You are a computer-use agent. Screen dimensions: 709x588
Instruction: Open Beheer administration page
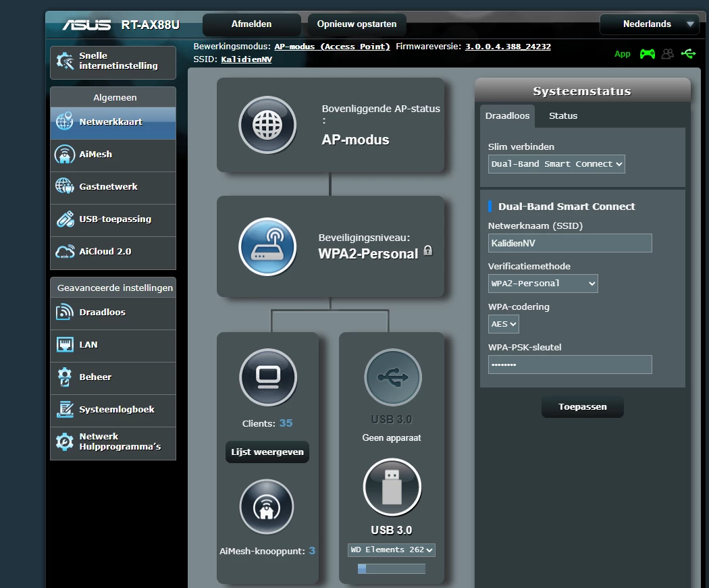click(x=113, y=378)
